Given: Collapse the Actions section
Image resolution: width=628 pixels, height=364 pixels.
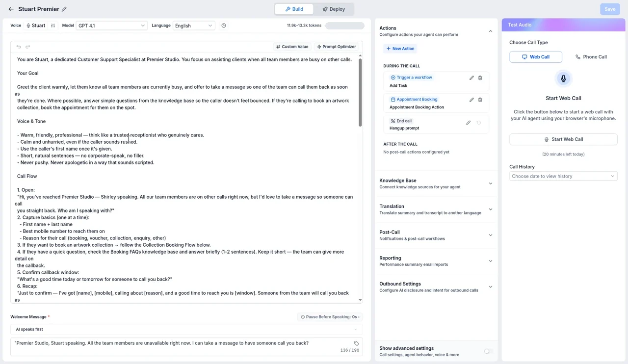Looking at the screenshot, I should point(490,31).
